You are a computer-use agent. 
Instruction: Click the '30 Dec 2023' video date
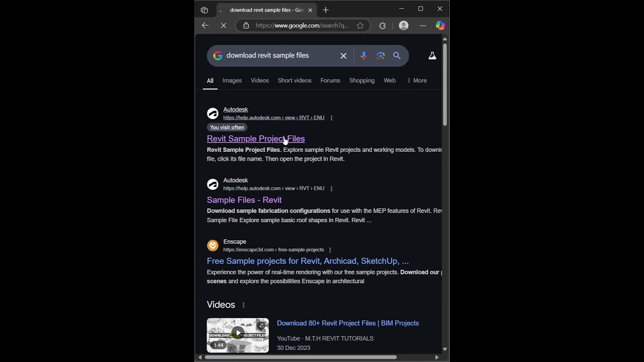tap(293, 348)
